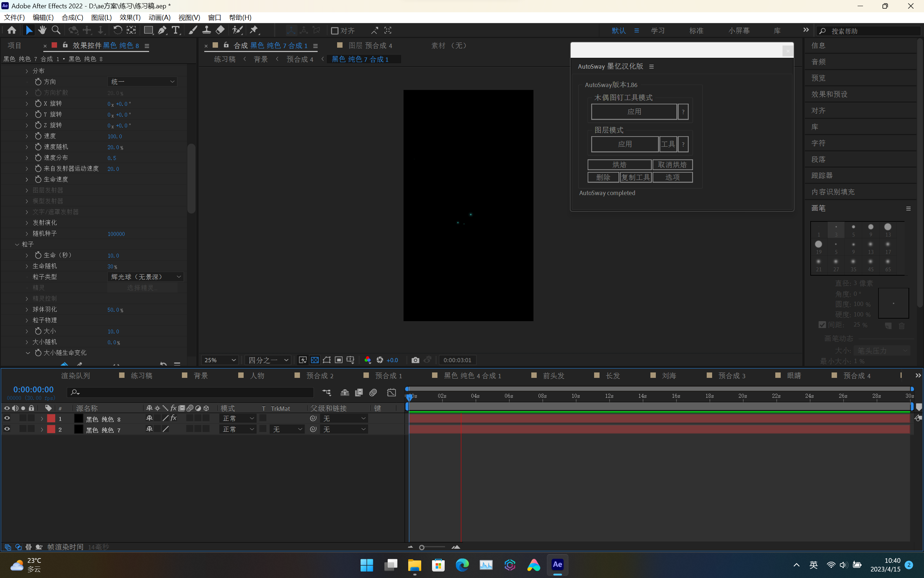Image resolution: width=924 pixels, height=578 pixels.
Task: Switch to the 预合成 4 timeline tab
Action: click(x=857, y=376)
